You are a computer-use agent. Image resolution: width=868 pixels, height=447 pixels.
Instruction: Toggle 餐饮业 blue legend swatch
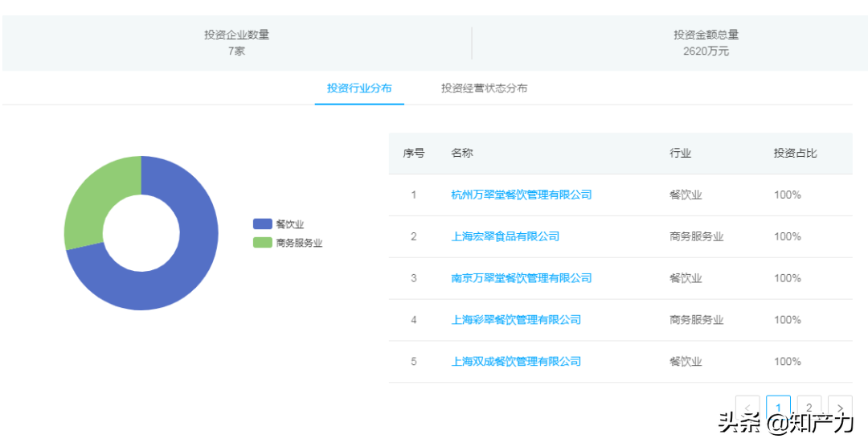(262, 223)
